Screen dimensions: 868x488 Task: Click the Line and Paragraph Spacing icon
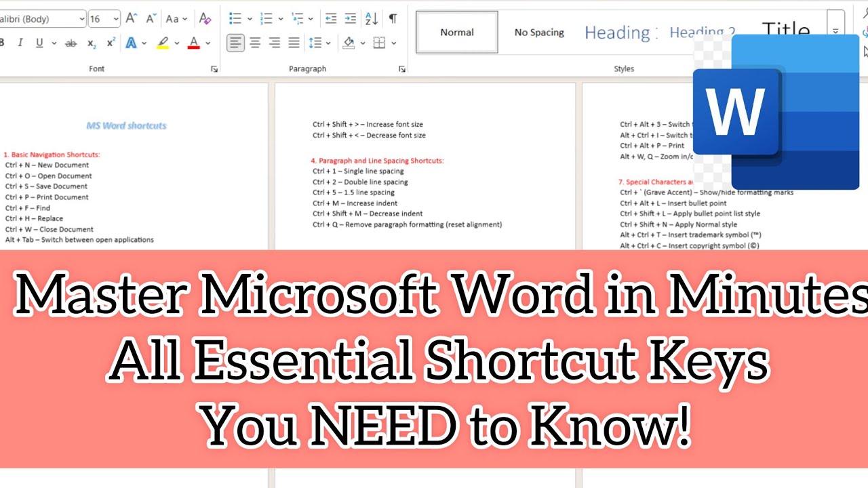pos(315,43)
